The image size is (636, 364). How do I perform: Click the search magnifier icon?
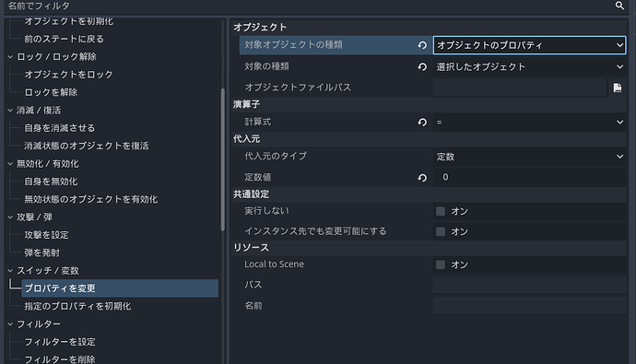(619, 6)
